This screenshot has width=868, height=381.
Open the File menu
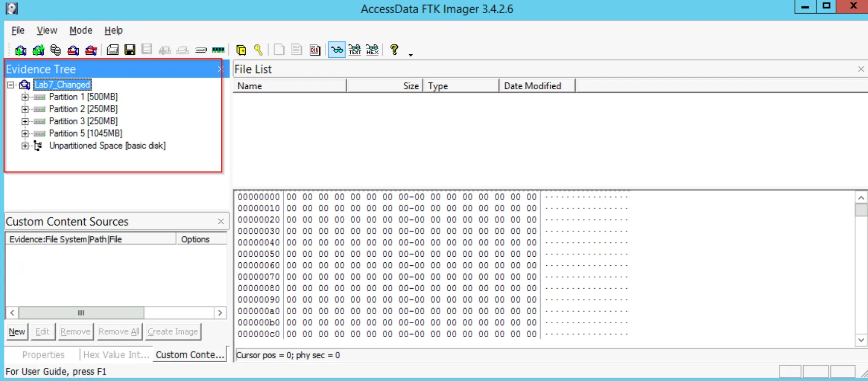pos(18,30)
